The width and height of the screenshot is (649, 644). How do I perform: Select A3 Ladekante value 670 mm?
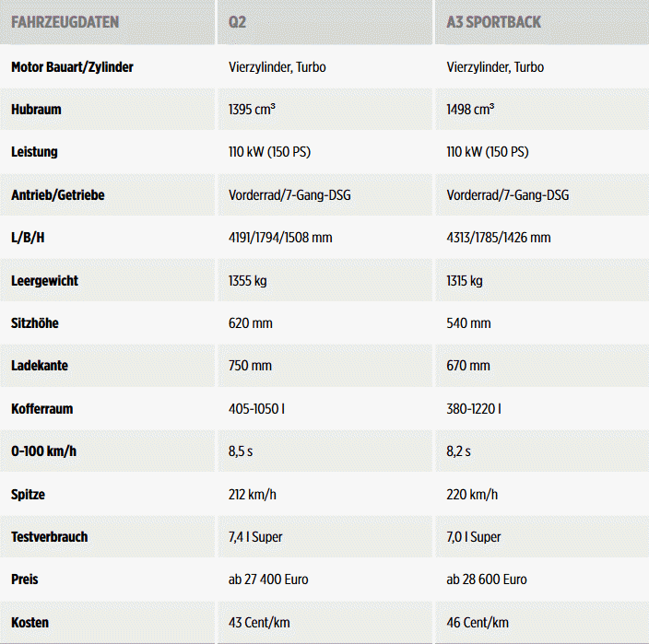[x=468, y=366]
